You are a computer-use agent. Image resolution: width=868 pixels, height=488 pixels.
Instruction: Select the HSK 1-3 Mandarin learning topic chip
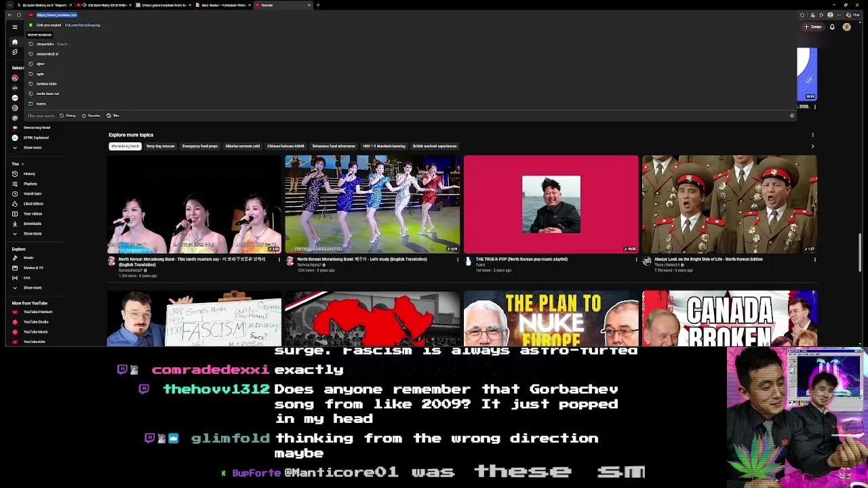(384, 146)
